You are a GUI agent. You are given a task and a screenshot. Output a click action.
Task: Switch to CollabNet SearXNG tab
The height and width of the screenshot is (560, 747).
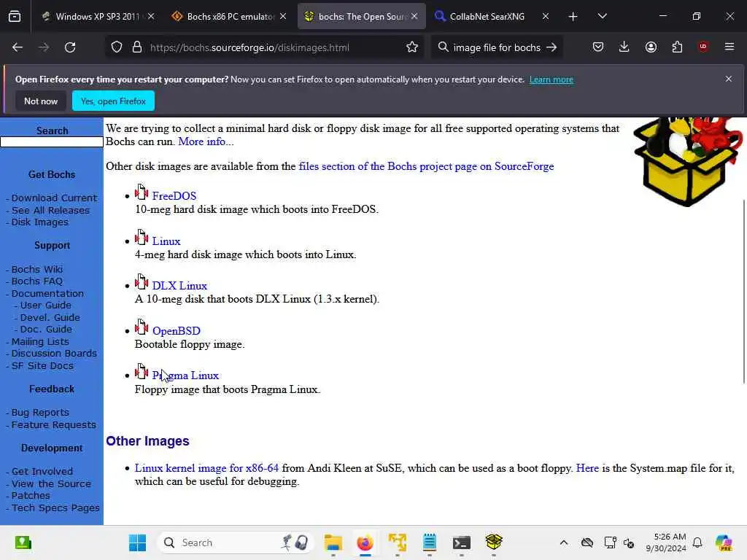click(487, 17)
